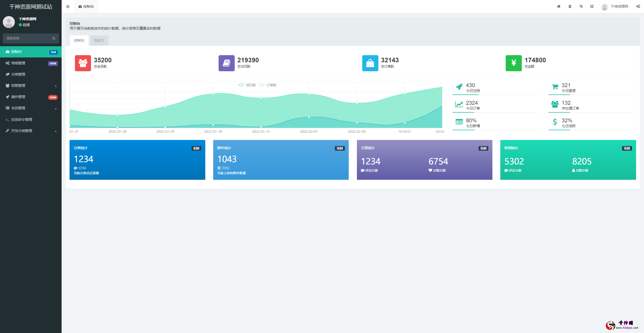Viewport: 644px width, 333px height.
Task: Open 在线命令管理 in the sidebar
Action: tap(31, 120)
